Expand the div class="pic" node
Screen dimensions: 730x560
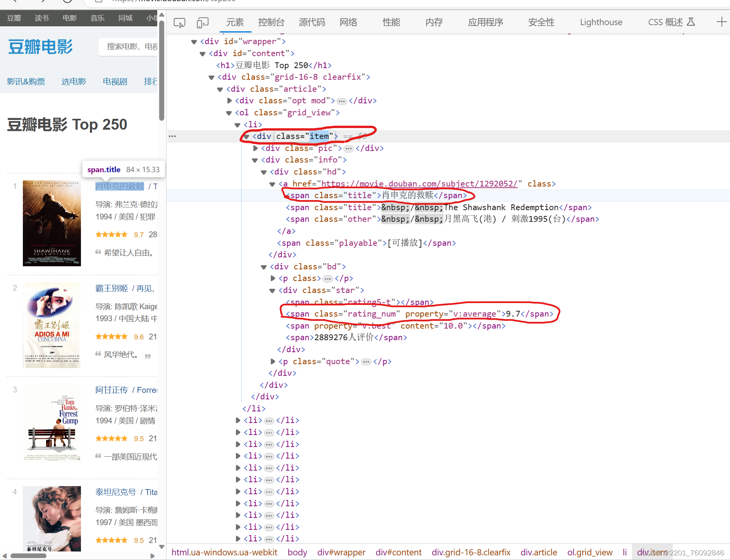255,148
